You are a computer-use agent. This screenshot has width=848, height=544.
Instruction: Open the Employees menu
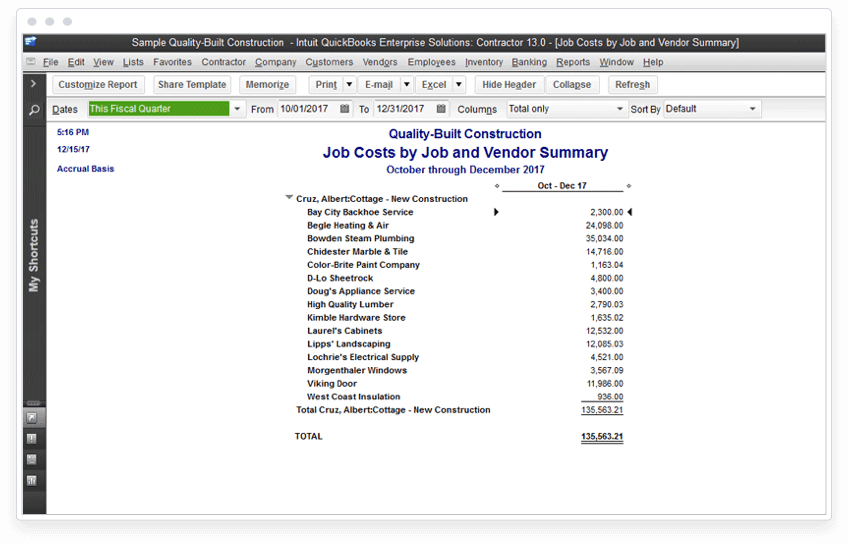432,62
